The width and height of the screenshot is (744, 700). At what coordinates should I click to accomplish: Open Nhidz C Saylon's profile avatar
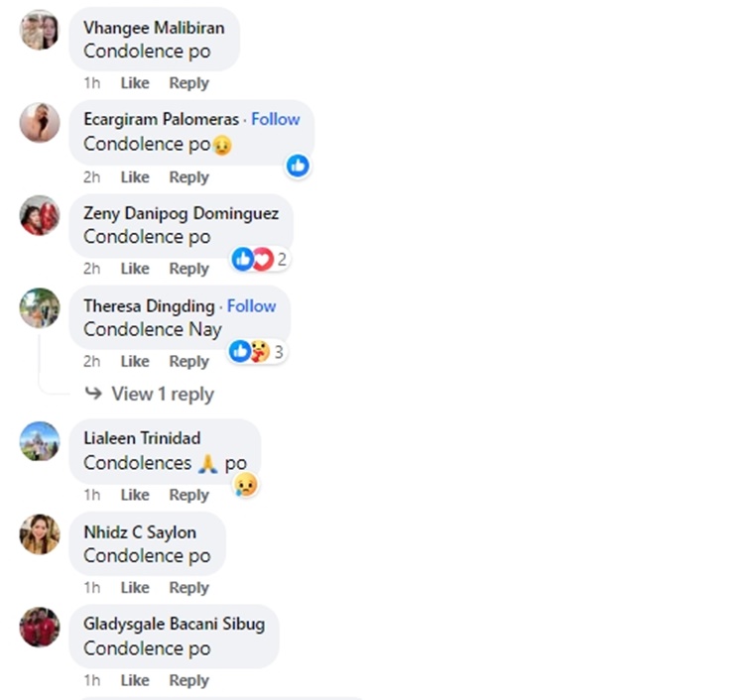tap(40, 534)
